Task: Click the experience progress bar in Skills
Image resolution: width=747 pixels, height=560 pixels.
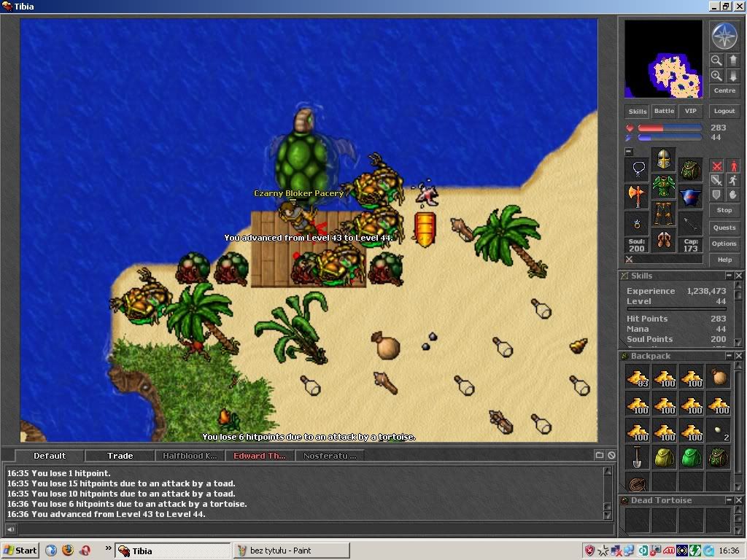Action: [x=676, y=309]
